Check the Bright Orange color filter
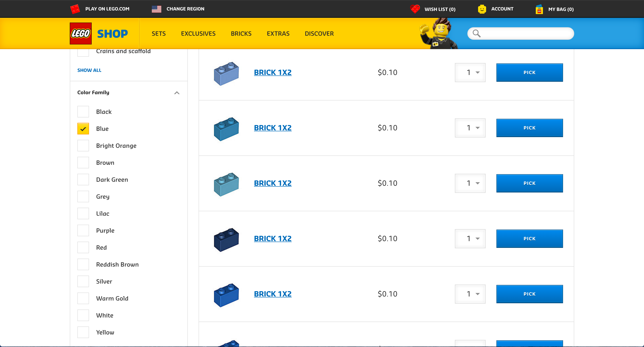The height and width of the screenshot is (347, 644). point(83,146)
